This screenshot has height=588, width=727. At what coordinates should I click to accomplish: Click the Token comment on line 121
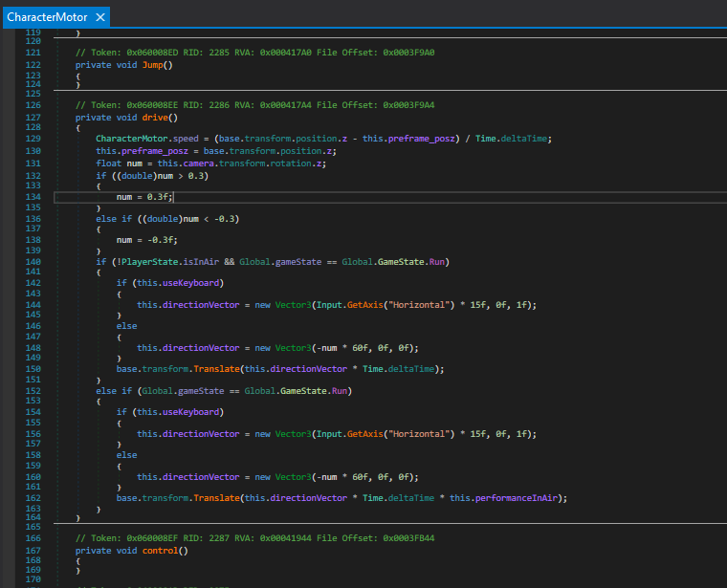(255, 53)
